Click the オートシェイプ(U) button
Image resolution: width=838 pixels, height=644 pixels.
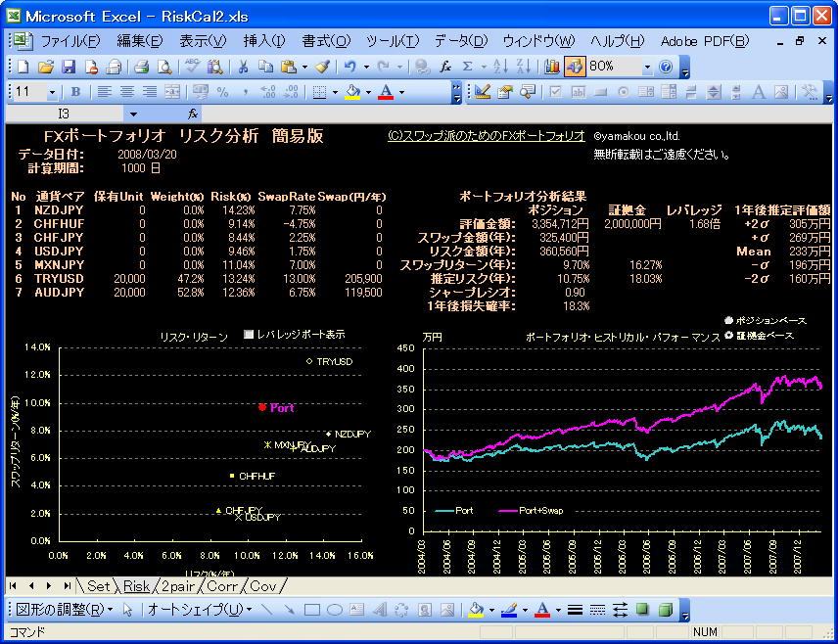pos(194,610)
